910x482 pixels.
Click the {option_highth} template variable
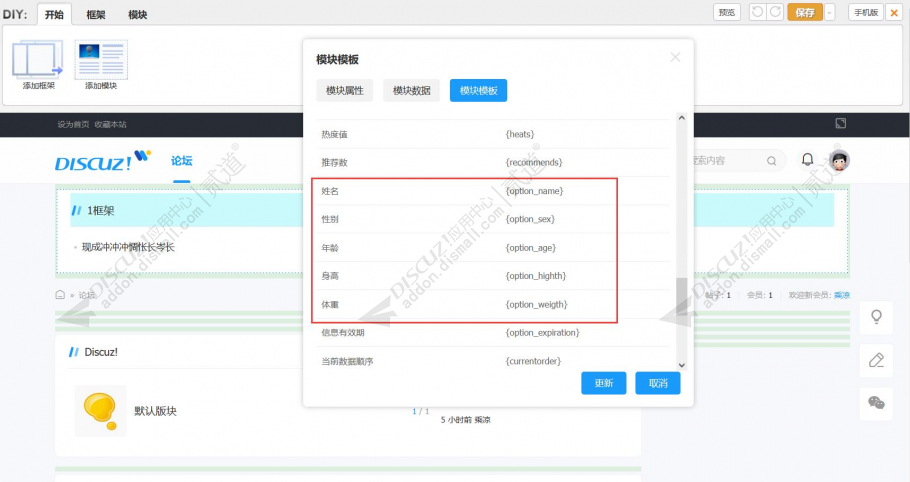pos(536,276)
